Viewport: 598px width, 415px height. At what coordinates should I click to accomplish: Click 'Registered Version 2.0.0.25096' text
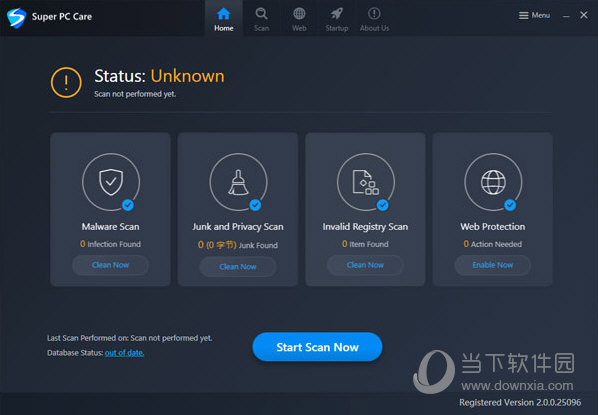coord(520,402)
